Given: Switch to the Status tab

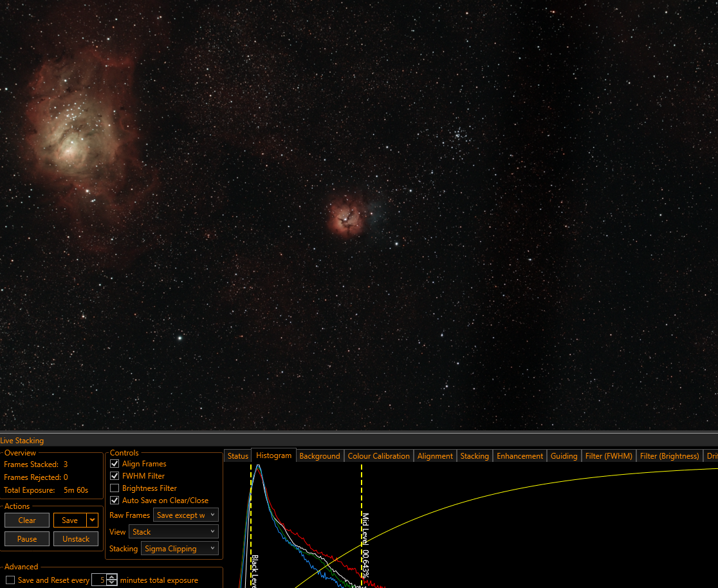Looking at the screenshot, I should (237, 456).
